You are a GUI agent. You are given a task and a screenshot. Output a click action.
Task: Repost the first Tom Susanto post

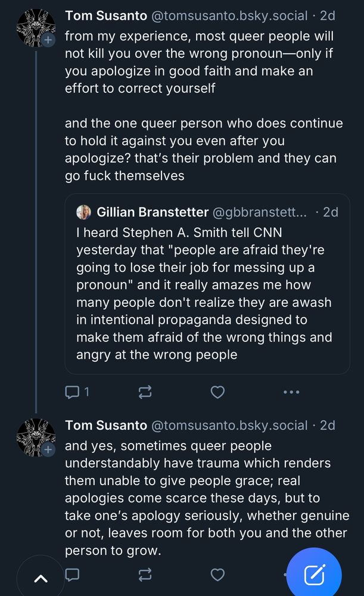[145, 392]
